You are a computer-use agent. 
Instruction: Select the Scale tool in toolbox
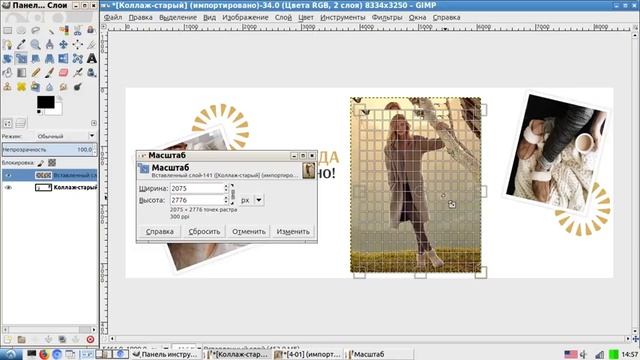tap(21, 59)
